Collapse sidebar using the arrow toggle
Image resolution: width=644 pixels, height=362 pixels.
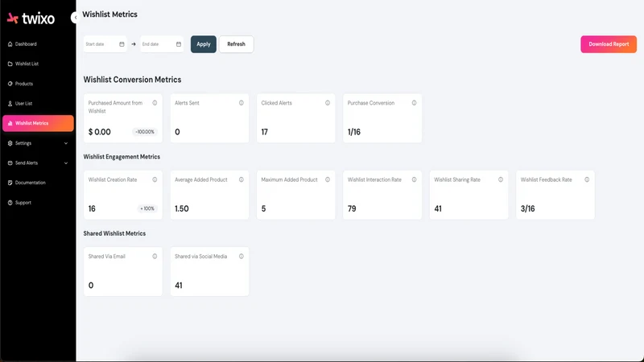pos(74,18)
